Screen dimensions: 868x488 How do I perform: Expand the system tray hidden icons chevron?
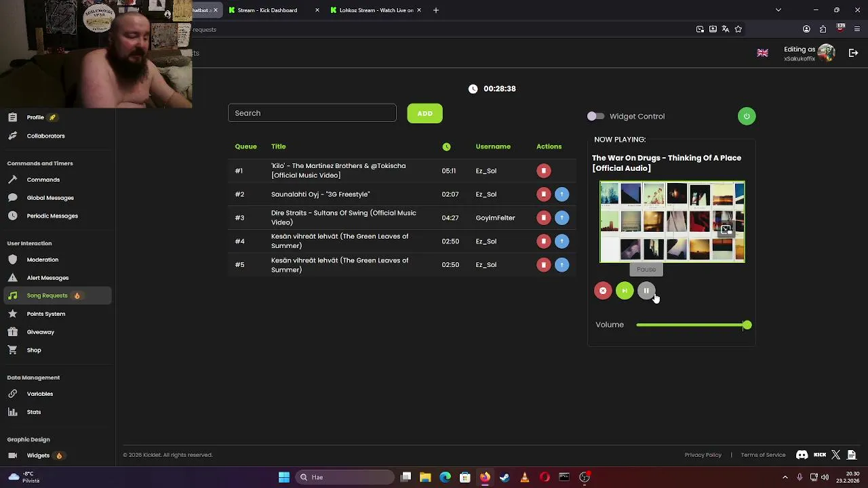click(785, 477)
